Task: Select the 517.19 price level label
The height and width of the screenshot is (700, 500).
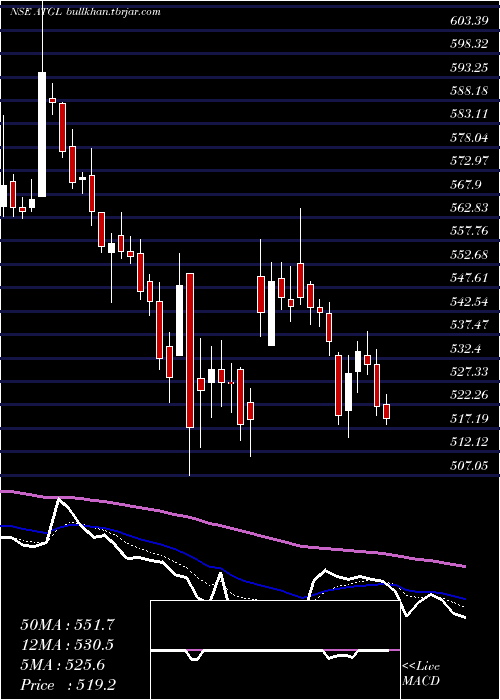Action: coord(469,418)
